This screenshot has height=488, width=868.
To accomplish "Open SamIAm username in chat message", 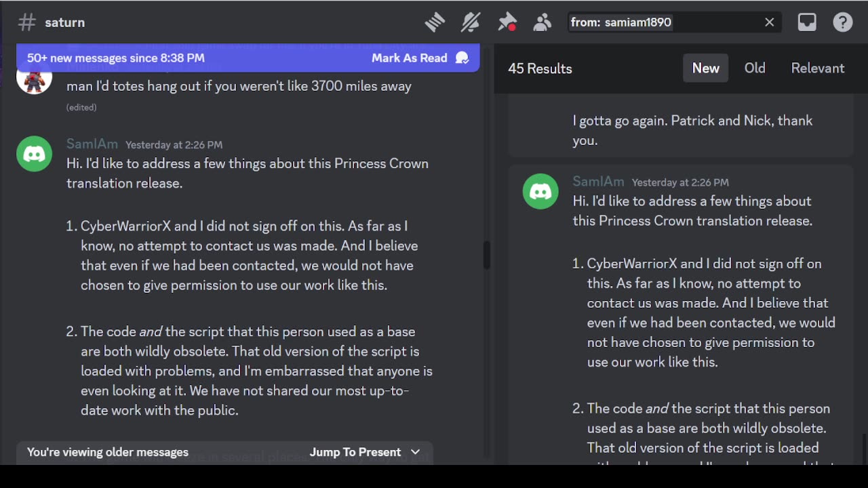I will (92, 144).
